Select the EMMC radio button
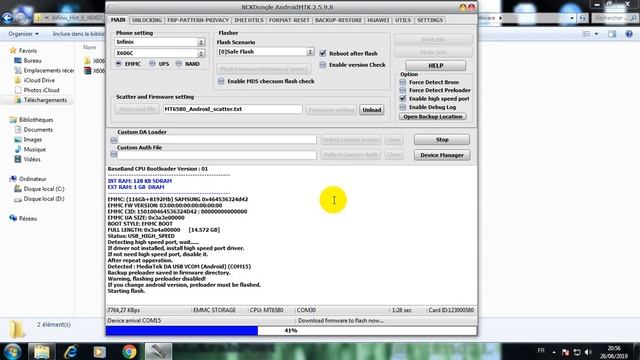 pos(118,64)
